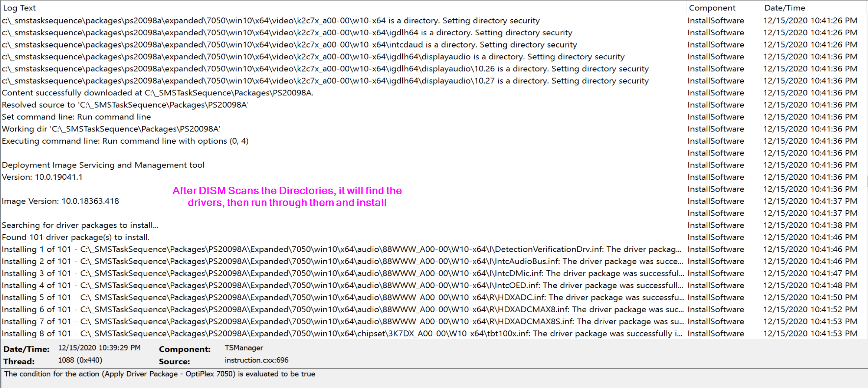This screenshot has height=388, width=868.
Task: Select the 'Searching for driver packages to install' line
Action: [80, 225]
